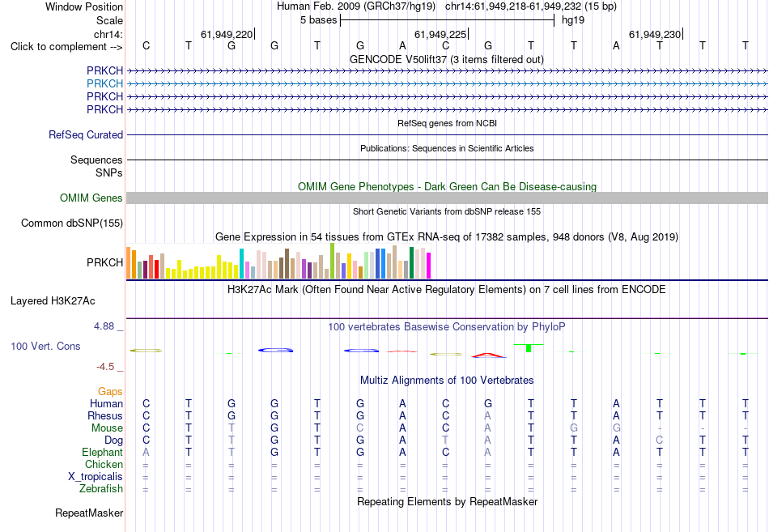The image size is (769, 532).
Task: Click the magenta bar ending the GTEx chart
Action: tap(429, 266)
